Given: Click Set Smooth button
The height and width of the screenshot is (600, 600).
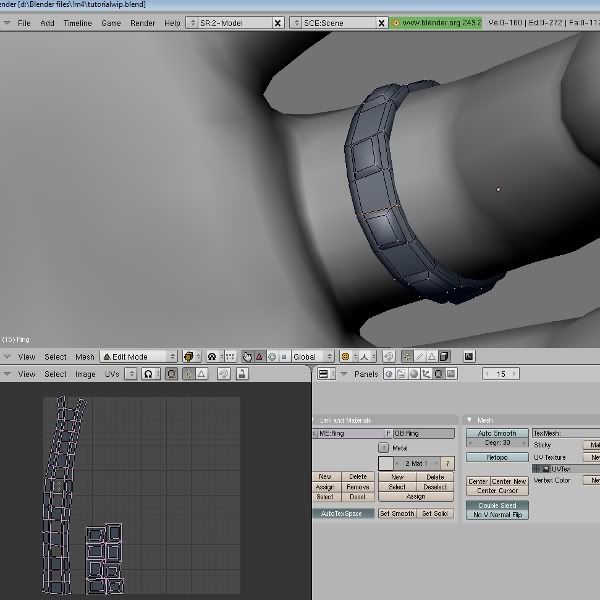Looking at the screenshot, I should tap(397, 514).
